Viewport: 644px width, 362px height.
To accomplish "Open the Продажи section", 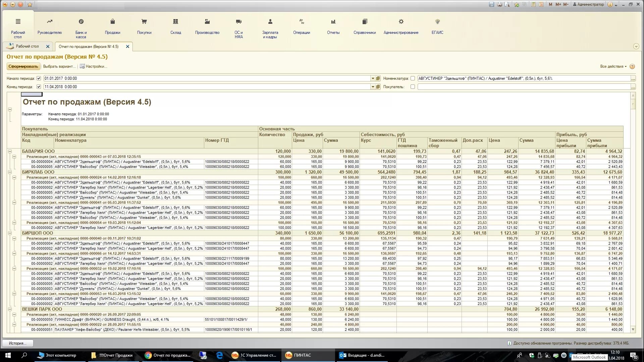I will coord(112,27).
